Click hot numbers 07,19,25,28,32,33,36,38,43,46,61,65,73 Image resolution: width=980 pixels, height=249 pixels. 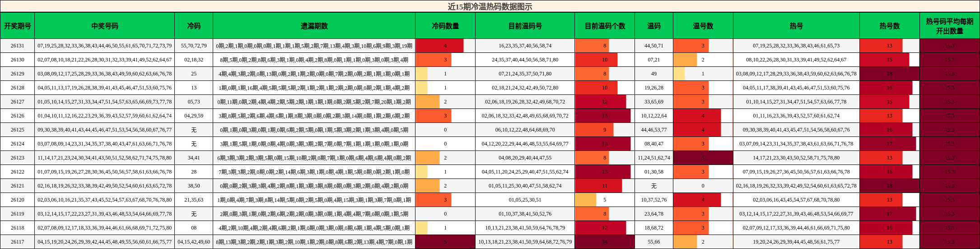[796, 46]
